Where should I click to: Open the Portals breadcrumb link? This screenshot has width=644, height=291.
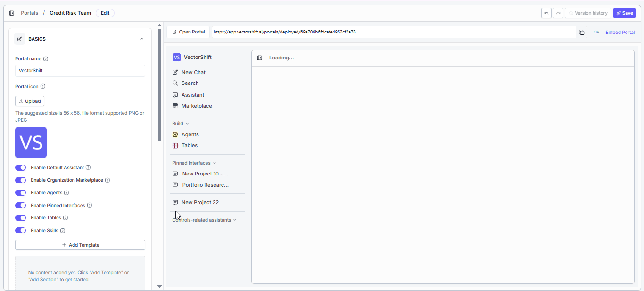click(29, 13)
